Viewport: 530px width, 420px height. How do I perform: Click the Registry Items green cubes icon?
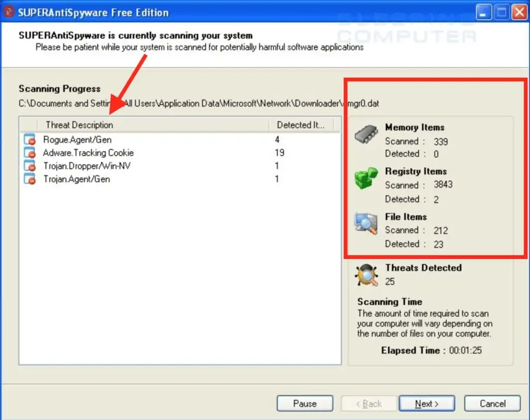[x=366, y=178]
